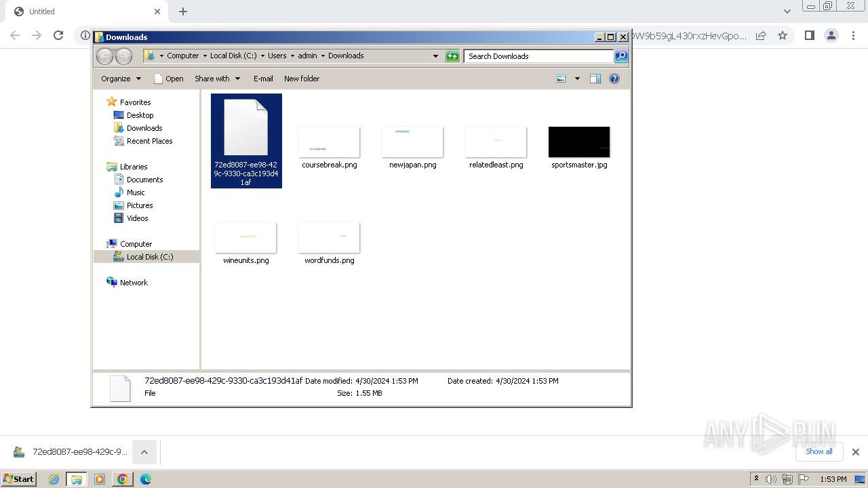Close the Chrome downloads bar

coord(856,452)
